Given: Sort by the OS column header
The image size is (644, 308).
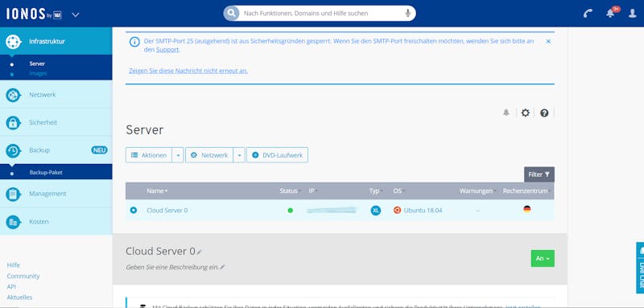Looking at the screenshot, I should [398, 191].
